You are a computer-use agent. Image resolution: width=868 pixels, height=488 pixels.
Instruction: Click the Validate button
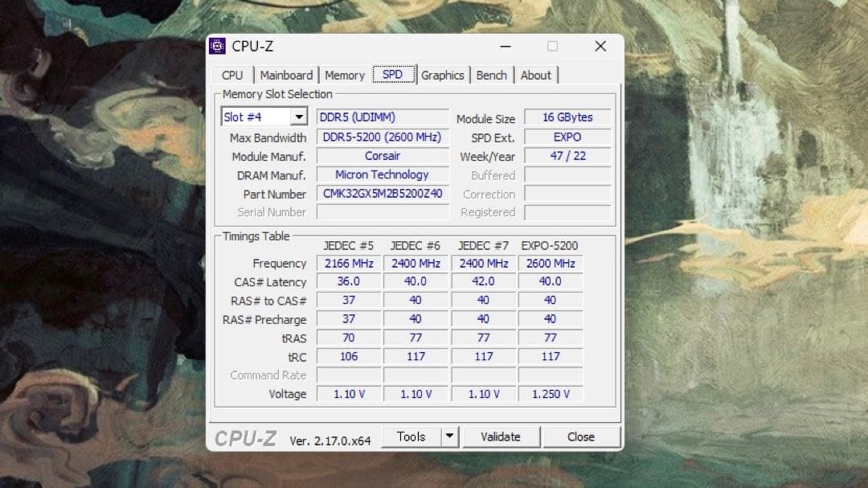pyautogui.click(x=501, y=437)
